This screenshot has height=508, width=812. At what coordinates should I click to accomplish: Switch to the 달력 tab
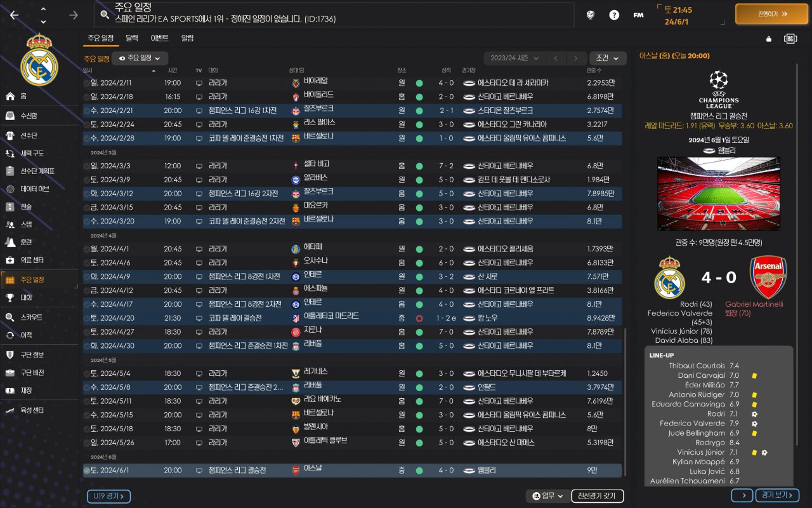132,38
